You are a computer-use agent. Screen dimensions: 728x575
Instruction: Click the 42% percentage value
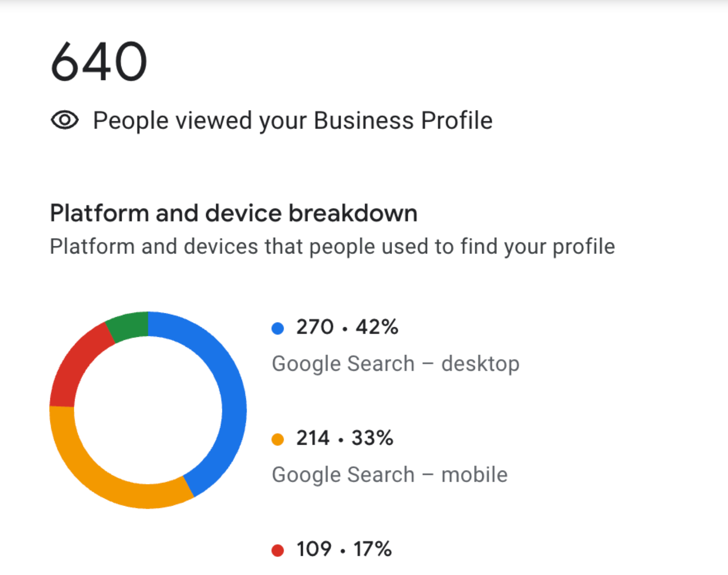[377, 327]
